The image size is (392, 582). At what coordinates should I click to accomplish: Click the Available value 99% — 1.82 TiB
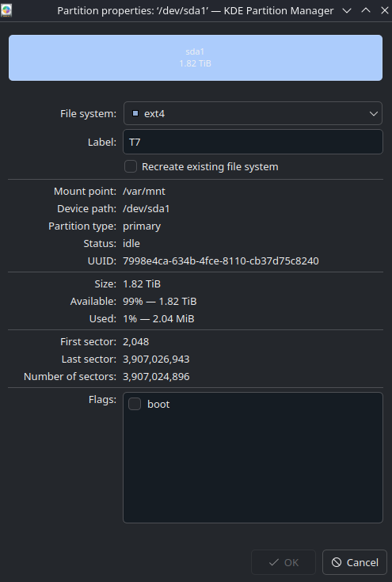pyautogui.click(x=160, y=302)
